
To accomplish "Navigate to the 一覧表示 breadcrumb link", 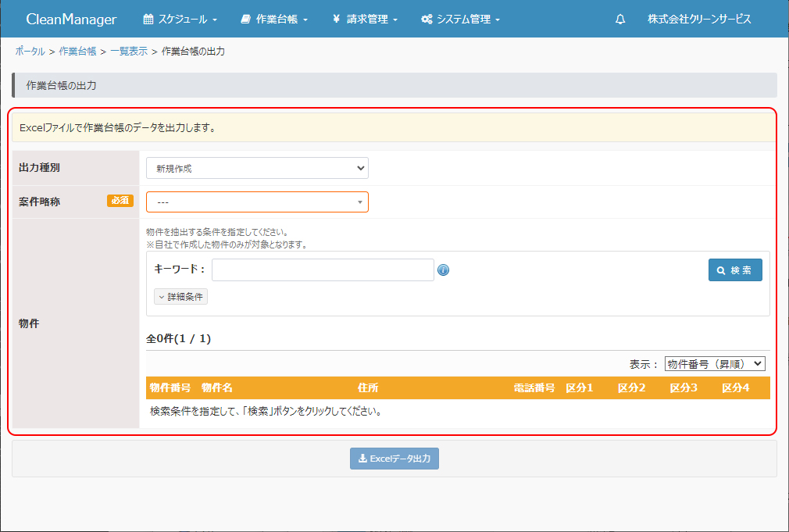I will 129,52.
